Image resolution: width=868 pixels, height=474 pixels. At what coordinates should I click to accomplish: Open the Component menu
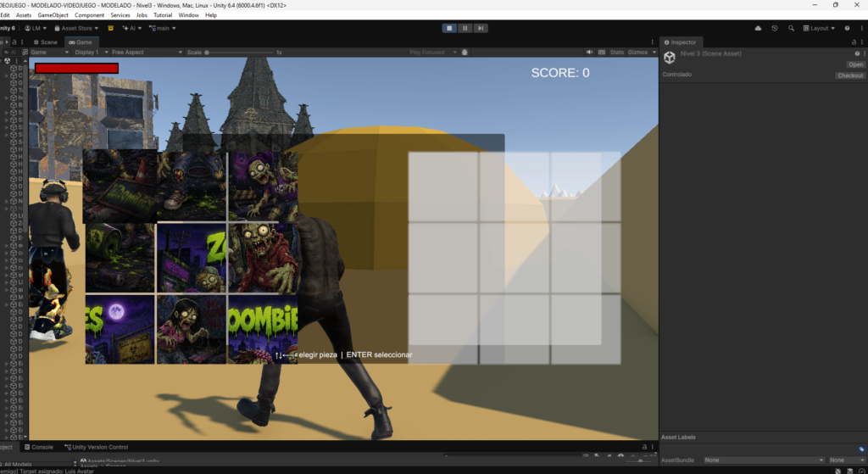tap(89, 15)
